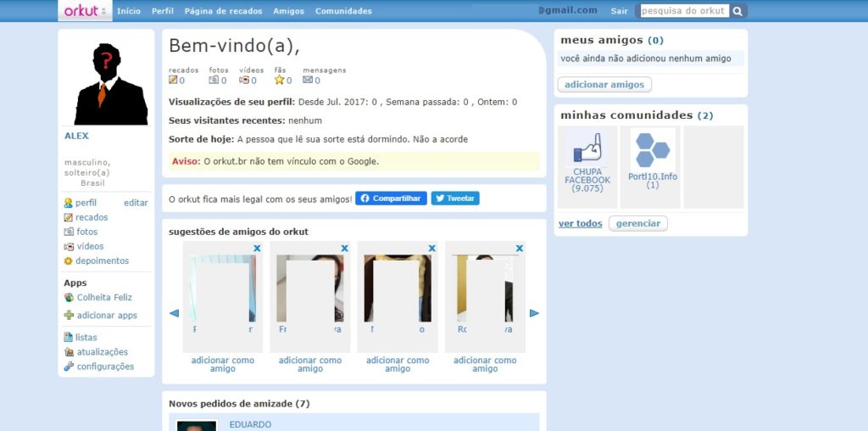Open Colheita Feliz app

(x=104, y=298)
